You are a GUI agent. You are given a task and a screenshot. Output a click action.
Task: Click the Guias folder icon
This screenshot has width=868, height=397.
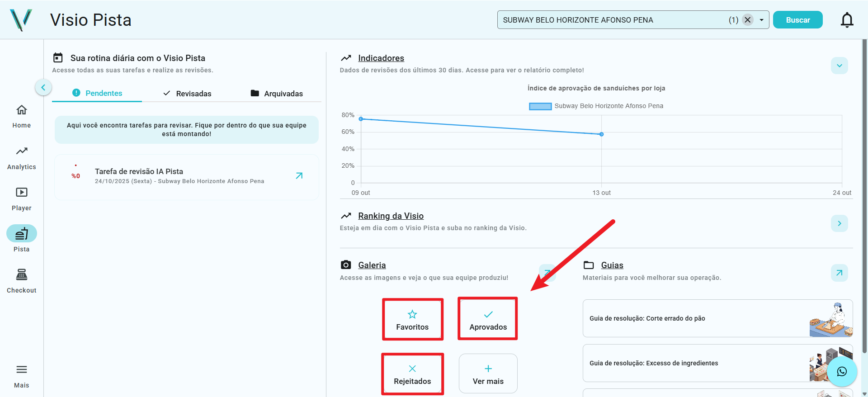589,265
